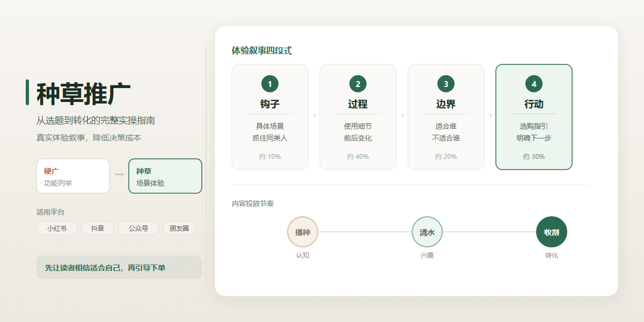Click the 体验叙事四段式 heading

coord(262,50)
